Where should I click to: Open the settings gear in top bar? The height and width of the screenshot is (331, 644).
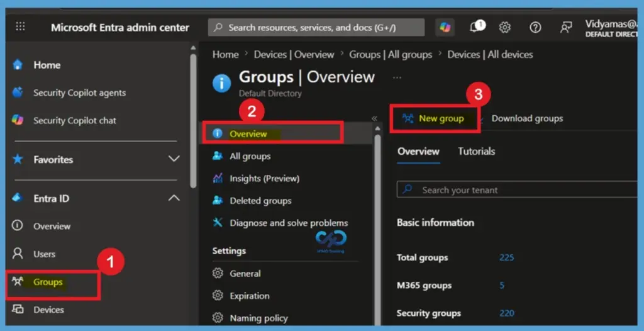coord(505,28)
